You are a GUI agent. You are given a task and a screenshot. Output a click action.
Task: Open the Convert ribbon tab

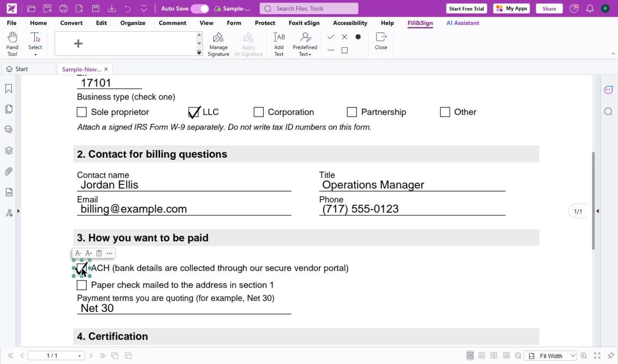(71, 23)
